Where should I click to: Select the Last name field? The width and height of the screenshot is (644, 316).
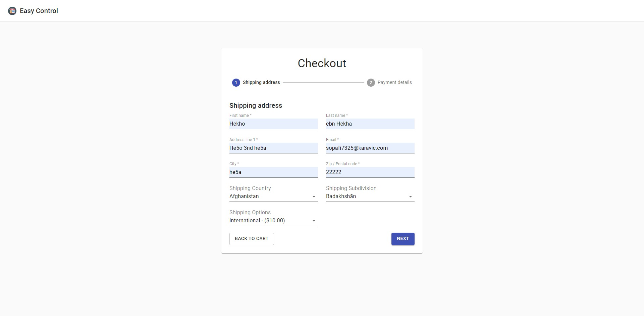pos(370,124)
